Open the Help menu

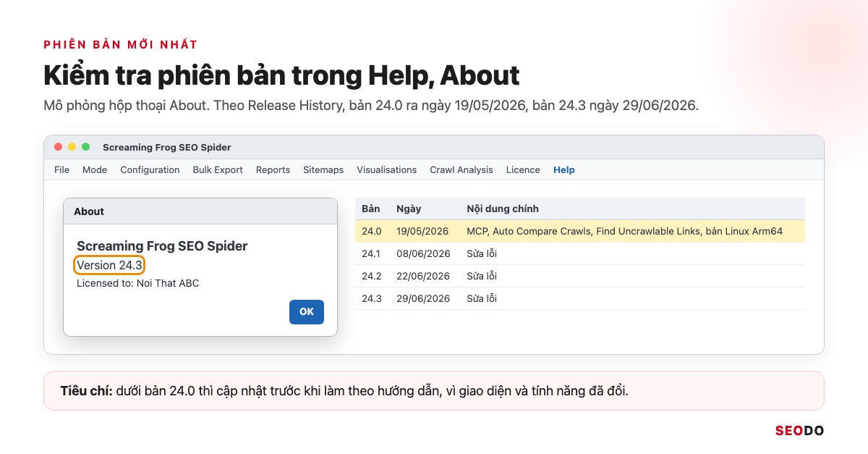[564, 169]
